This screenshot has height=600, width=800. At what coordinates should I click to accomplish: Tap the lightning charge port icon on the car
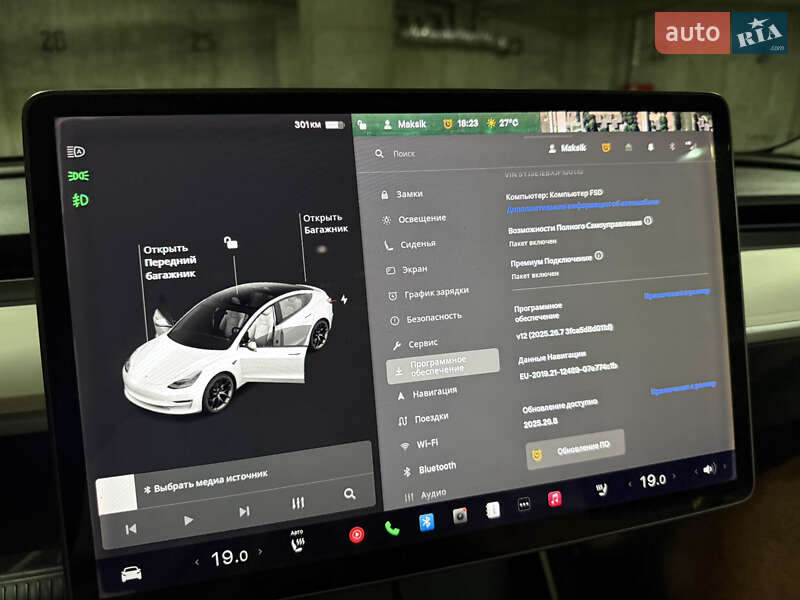point(344,298)
